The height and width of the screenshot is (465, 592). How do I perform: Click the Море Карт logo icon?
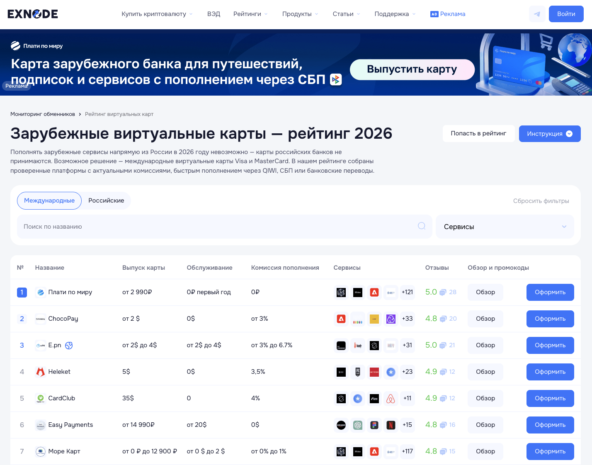(x=40, y=451)
